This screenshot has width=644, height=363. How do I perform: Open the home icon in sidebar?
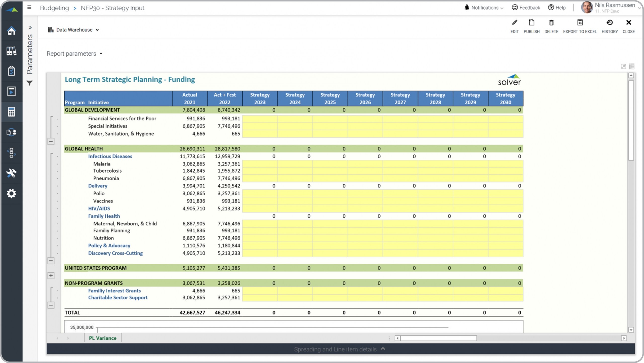pos(11,31)
